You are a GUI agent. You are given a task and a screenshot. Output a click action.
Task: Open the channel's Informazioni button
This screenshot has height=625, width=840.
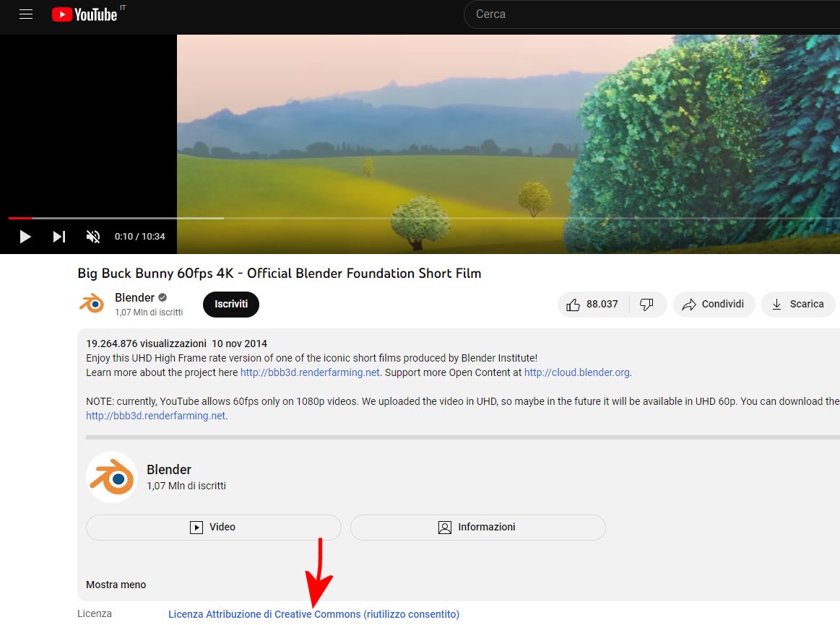(x=478, y=527)
